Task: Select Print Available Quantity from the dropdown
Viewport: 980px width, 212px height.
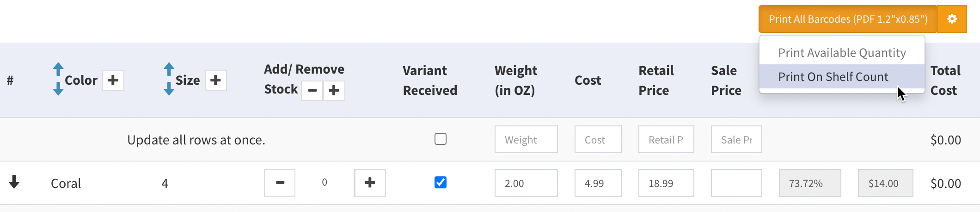Action: (842, 53)
